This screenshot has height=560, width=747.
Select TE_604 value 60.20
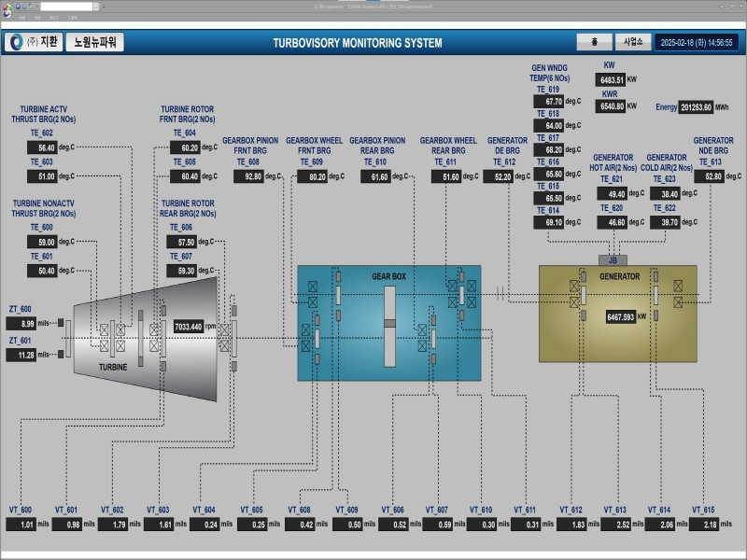185,147
